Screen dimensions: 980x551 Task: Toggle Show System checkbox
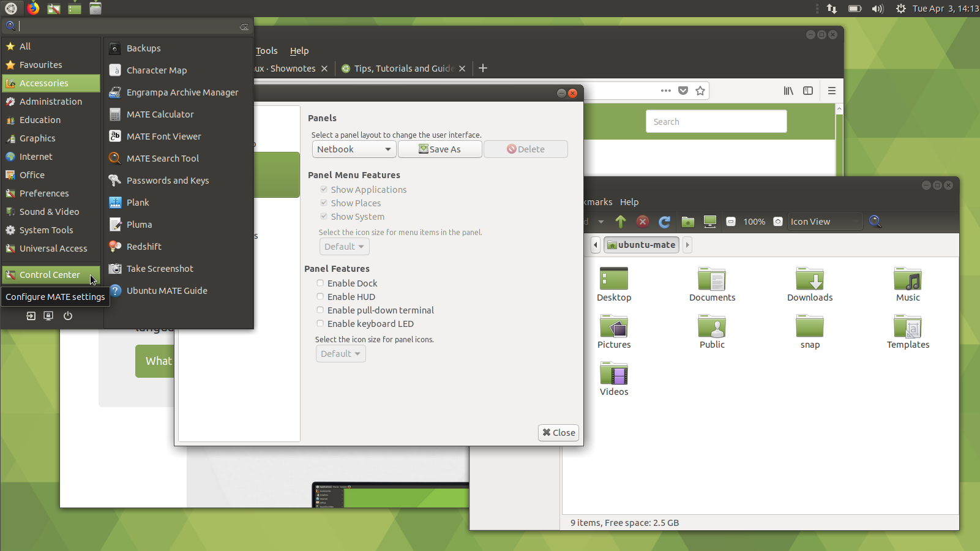(324, 216)
